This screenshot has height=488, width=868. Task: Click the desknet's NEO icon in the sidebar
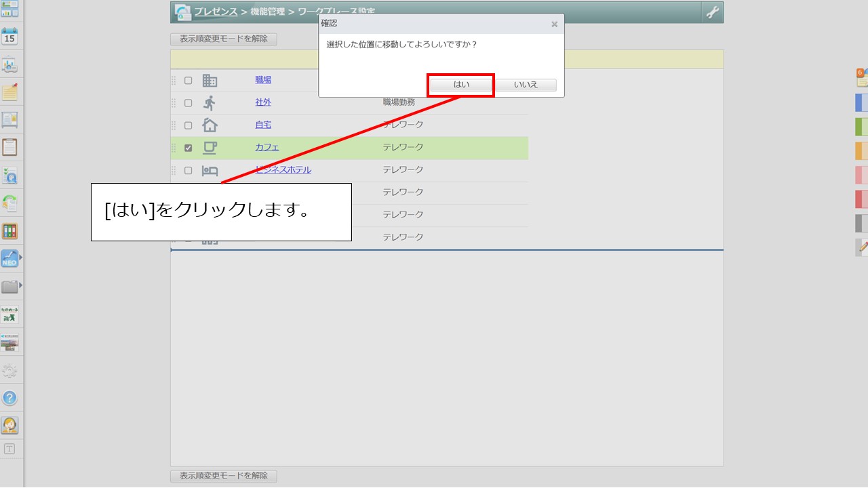(9, 259)
